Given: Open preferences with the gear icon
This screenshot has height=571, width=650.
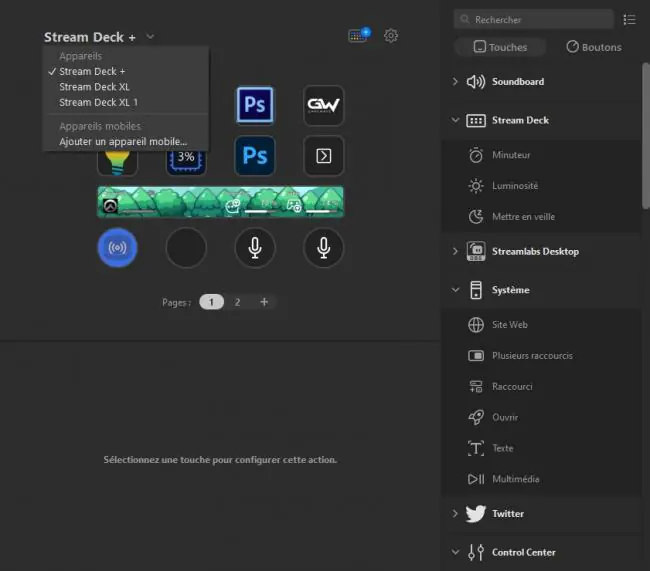Looking at the screenshot, I should pos(390,36).
